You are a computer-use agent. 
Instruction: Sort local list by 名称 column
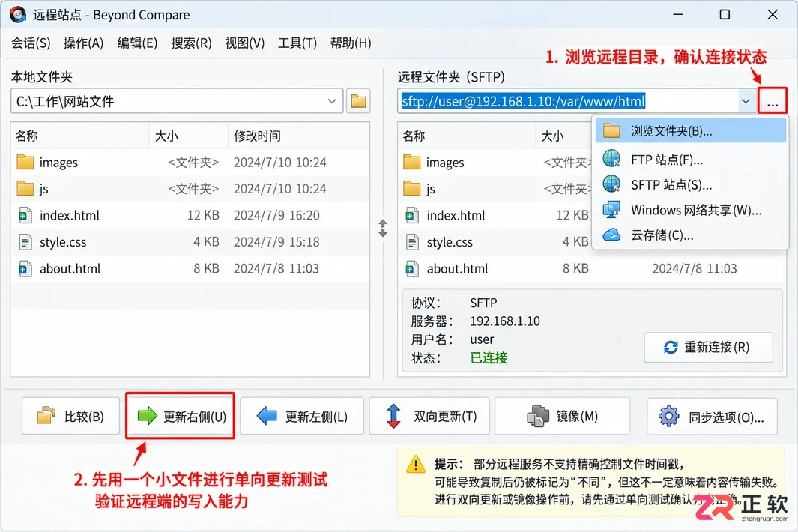tap(80, 136)
